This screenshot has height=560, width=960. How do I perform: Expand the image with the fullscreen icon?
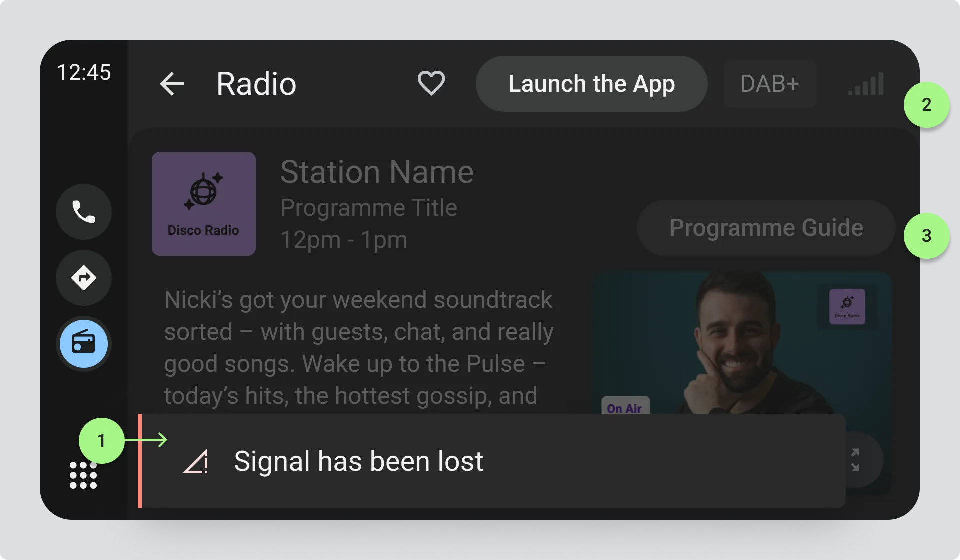[856, 460]
